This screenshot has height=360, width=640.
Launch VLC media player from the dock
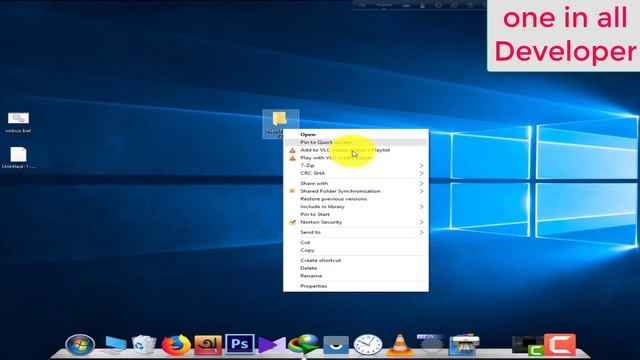(400, 345)
